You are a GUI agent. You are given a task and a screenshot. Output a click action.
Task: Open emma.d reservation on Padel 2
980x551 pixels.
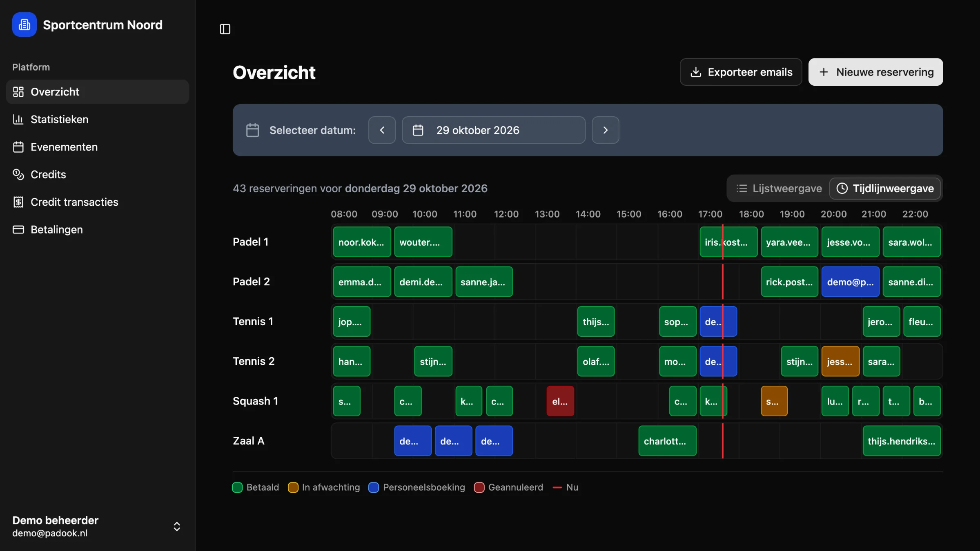click(362, 282)
